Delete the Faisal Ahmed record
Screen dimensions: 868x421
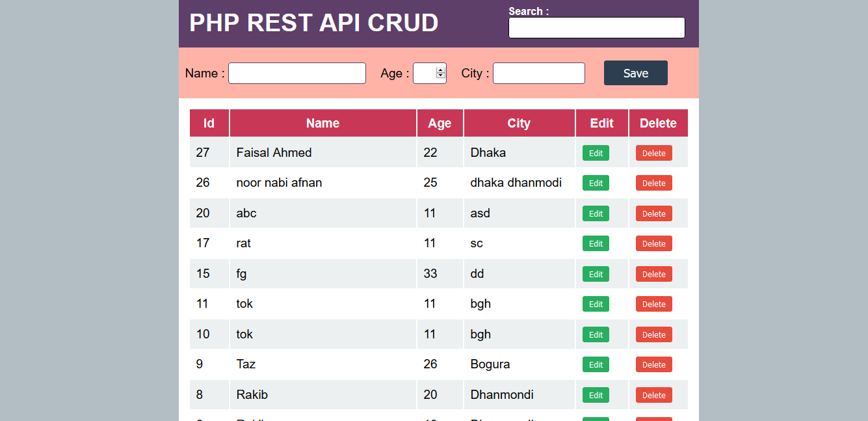tap(653, 153)
